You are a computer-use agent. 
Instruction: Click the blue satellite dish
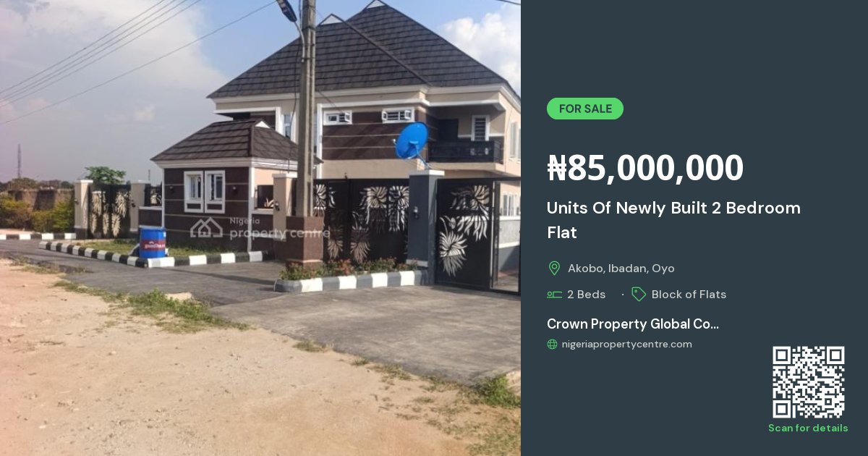point(412,141)
